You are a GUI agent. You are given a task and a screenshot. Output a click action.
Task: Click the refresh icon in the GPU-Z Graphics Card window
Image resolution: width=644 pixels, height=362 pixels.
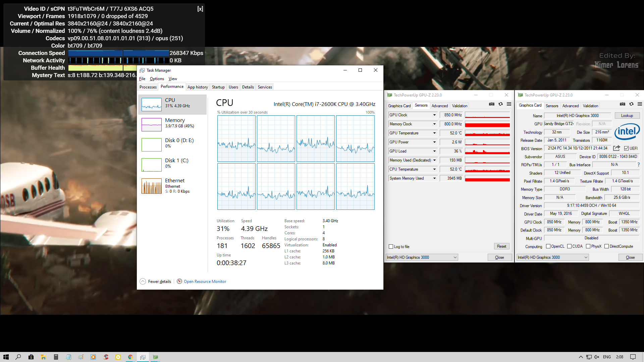pos(631,104)
